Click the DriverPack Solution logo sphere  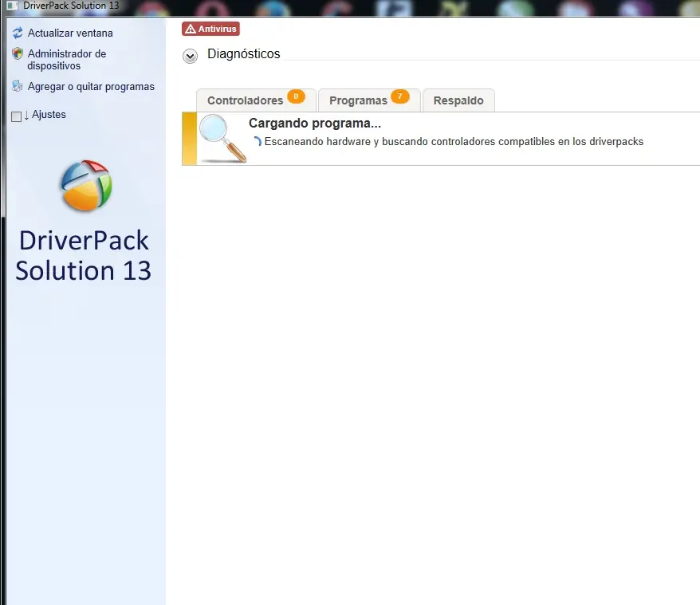click(86, 185)
